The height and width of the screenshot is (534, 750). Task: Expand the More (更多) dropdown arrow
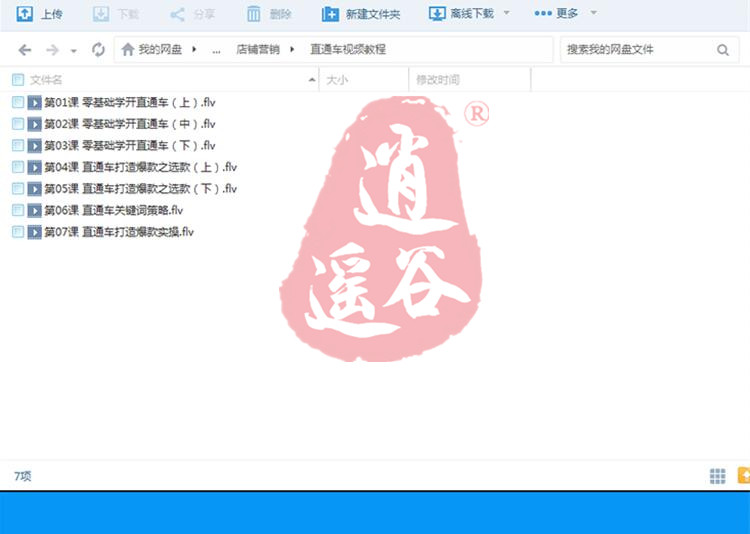point(594,13)
